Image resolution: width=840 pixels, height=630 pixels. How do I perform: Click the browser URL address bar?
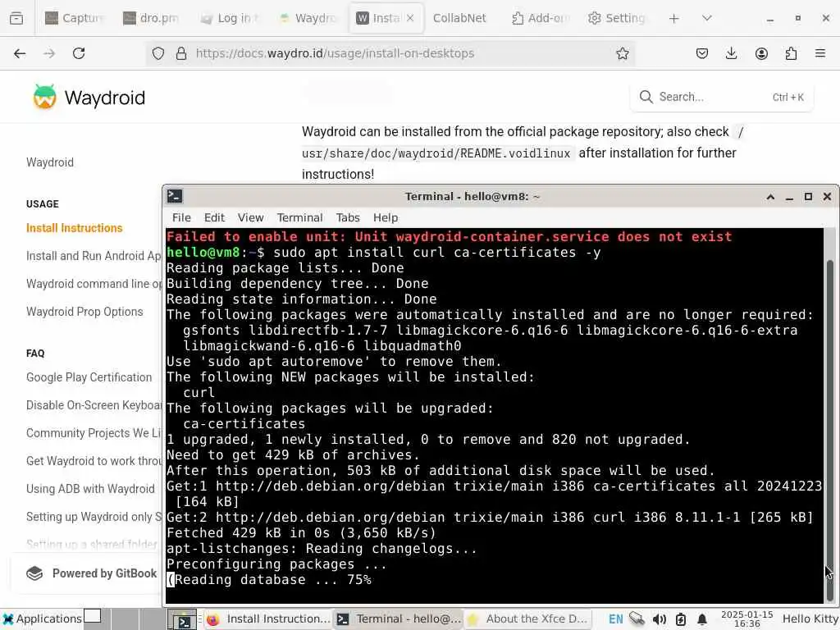(x=391, y=53)
